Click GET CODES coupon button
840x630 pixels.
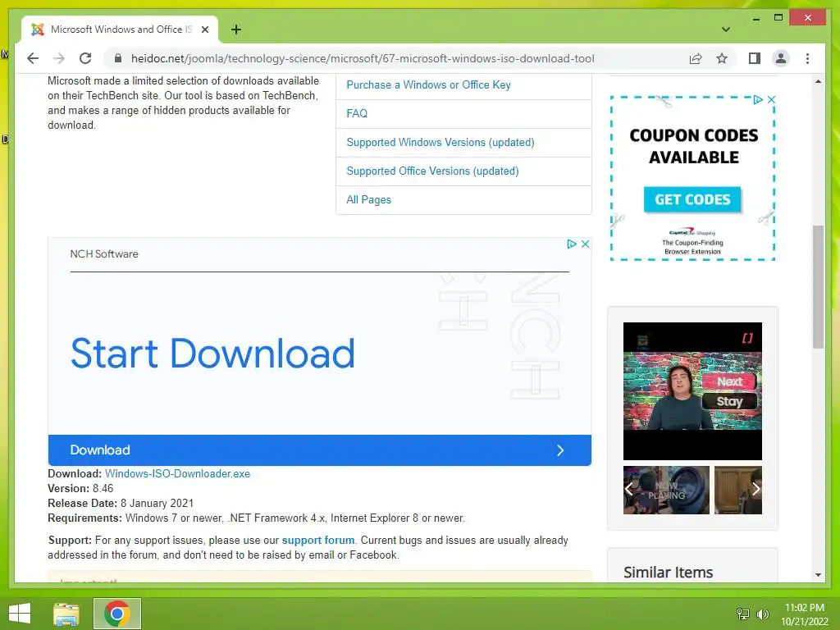coord(692,199)
